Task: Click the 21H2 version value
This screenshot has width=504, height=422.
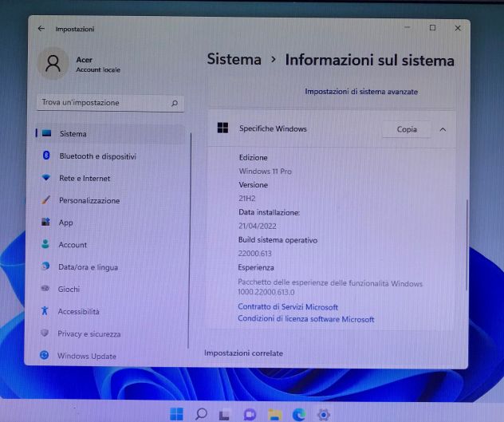Action: [247, 199]
